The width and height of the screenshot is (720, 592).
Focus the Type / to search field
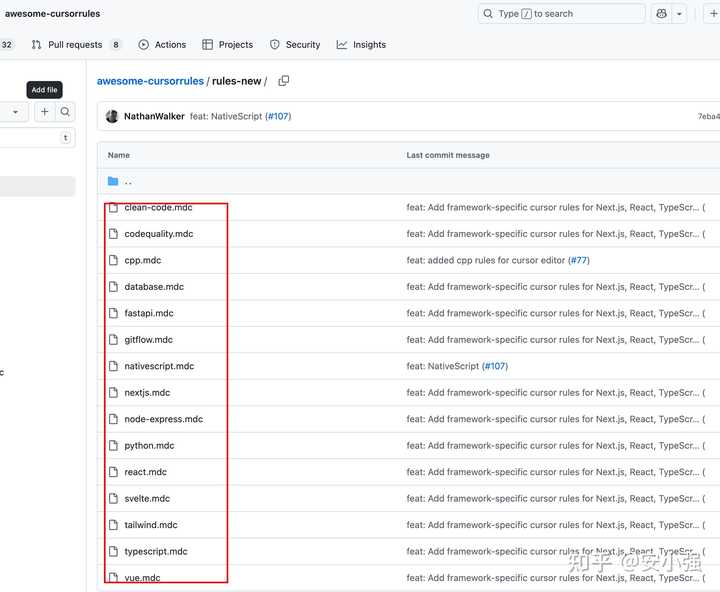click(x=561, y=14)
